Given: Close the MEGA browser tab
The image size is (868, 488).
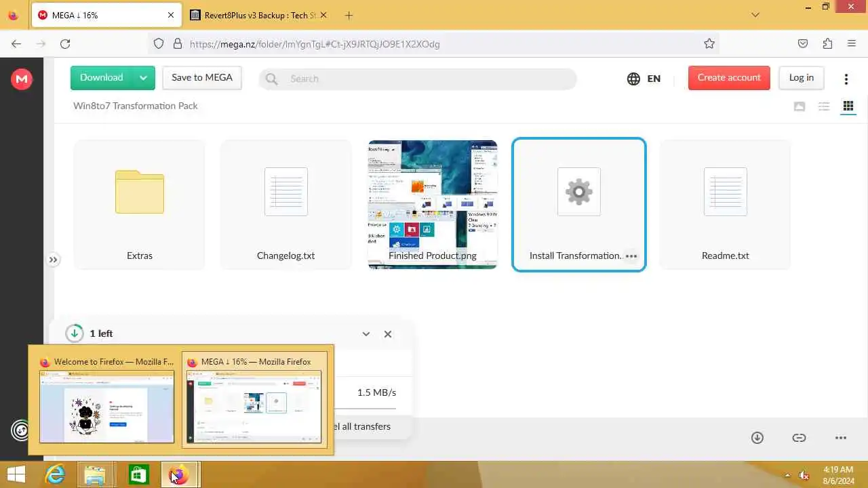Looking at the screenshot, I should click(x=171, y=15).
